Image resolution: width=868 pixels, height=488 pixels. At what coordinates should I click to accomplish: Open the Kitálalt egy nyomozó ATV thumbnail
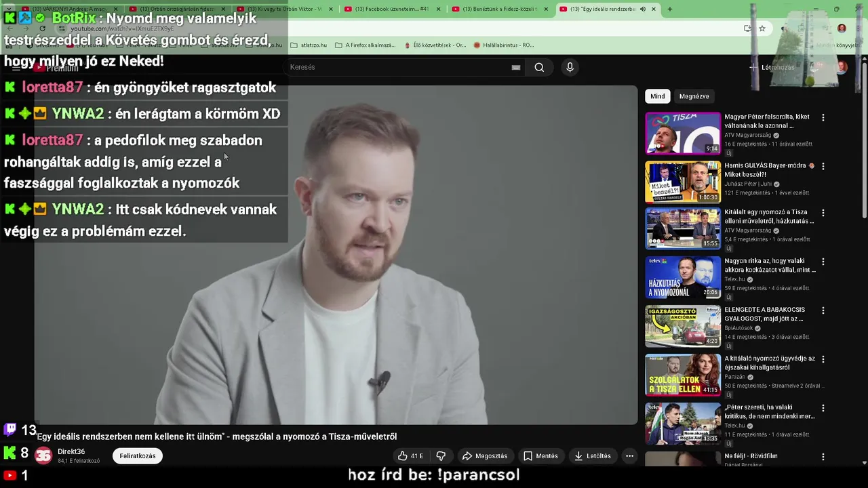tap(683, 229)
